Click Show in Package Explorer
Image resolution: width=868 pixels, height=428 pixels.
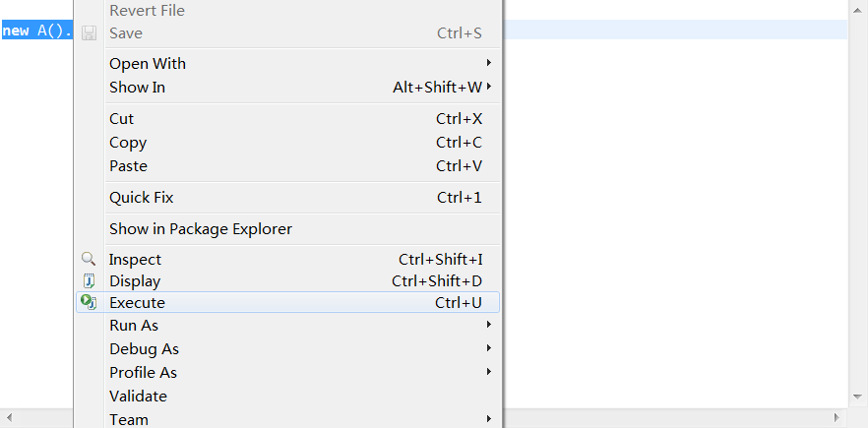201,228
